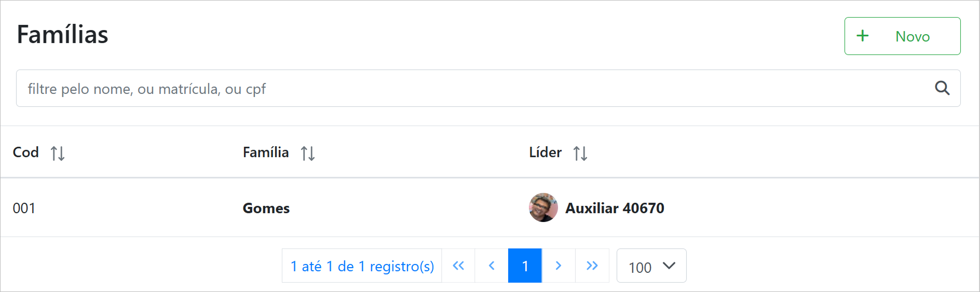
Task: Go to next page arrow
Action: pos(559,266)
